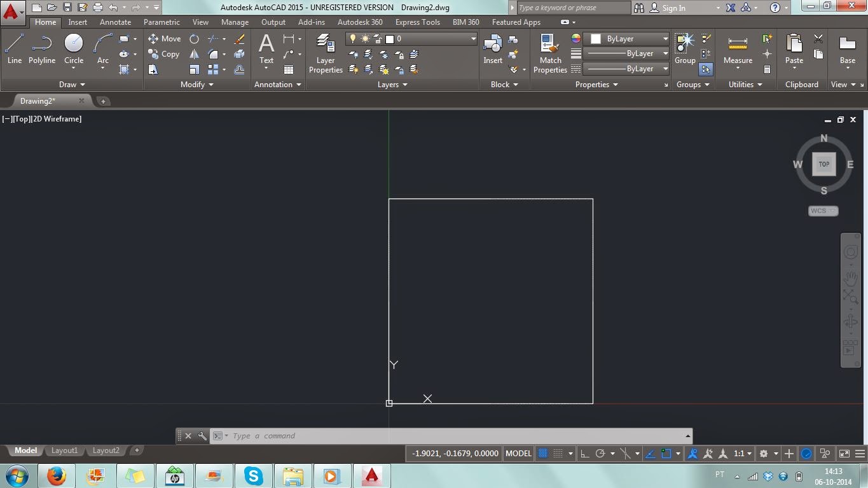
Task: Click the TOP face of ViewCube
Action: 824,164
